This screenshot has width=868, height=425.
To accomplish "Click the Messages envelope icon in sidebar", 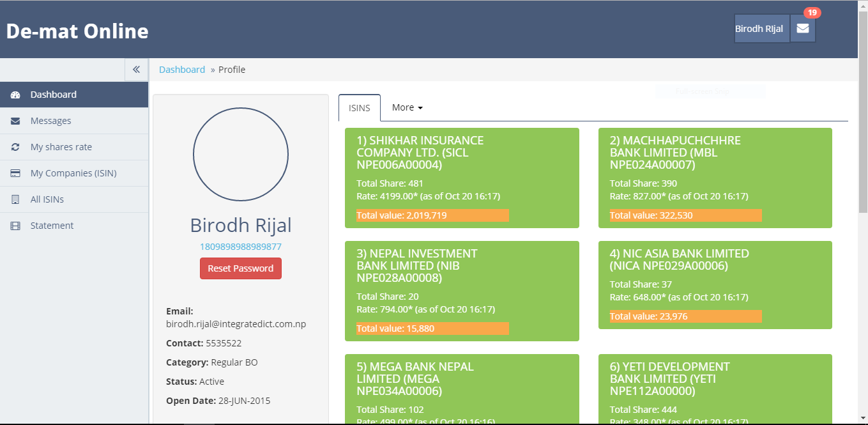I will coord(16,121).
